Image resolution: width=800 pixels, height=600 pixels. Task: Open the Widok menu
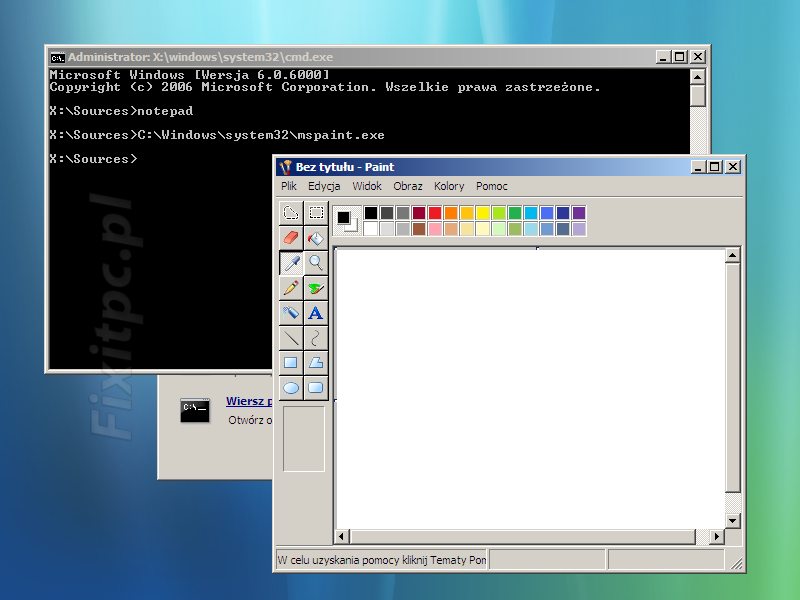pos(367,186)
